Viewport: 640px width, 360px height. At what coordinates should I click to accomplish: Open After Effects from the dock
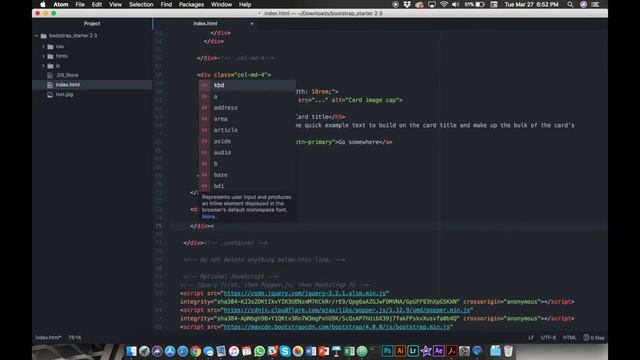(439, 351)
